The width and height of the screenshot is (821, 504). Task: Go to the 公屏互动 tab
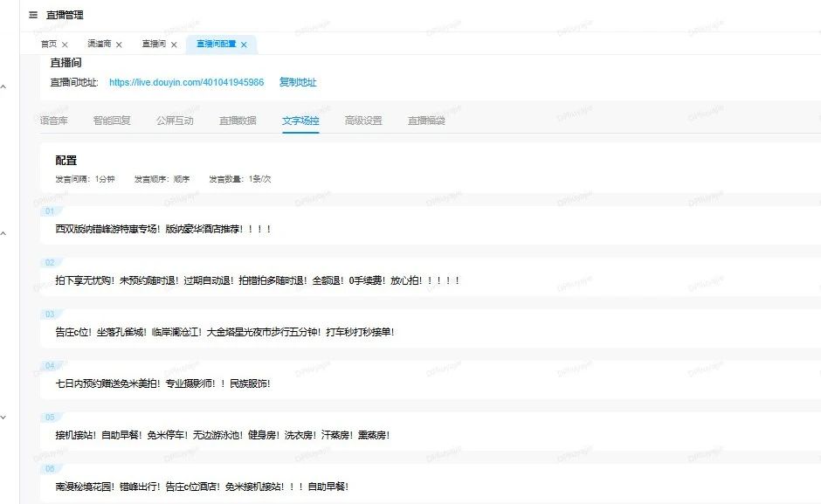click(x=175, y=121)
